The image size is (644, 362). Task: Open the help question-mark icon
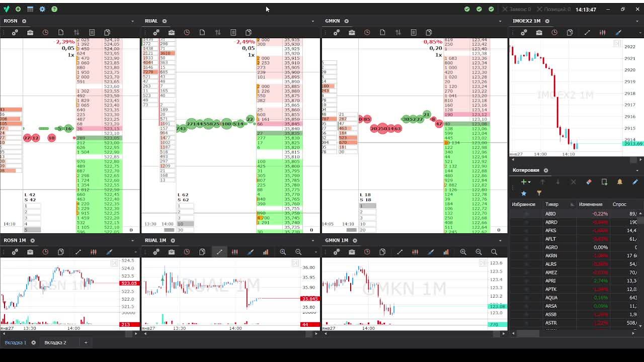click(x=54, y=9)
